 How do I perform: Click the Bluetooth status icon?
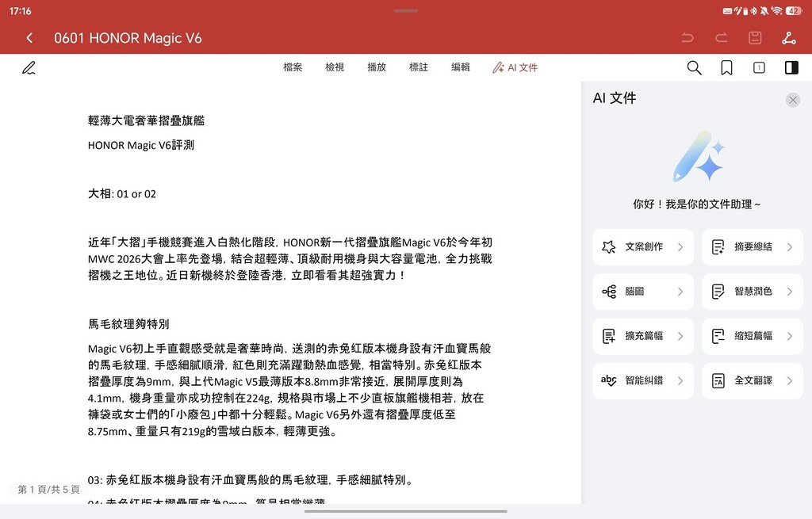tap(754, 11)
